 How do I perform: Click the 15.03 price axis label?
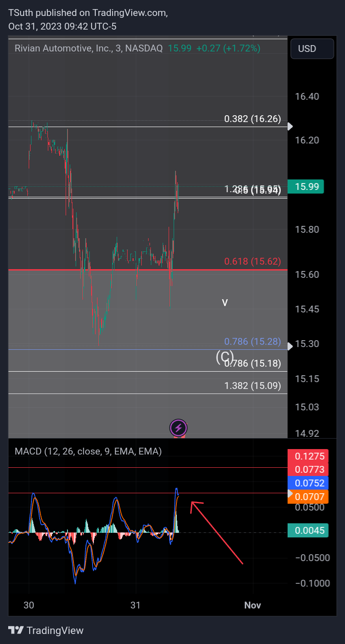(307, 407)
